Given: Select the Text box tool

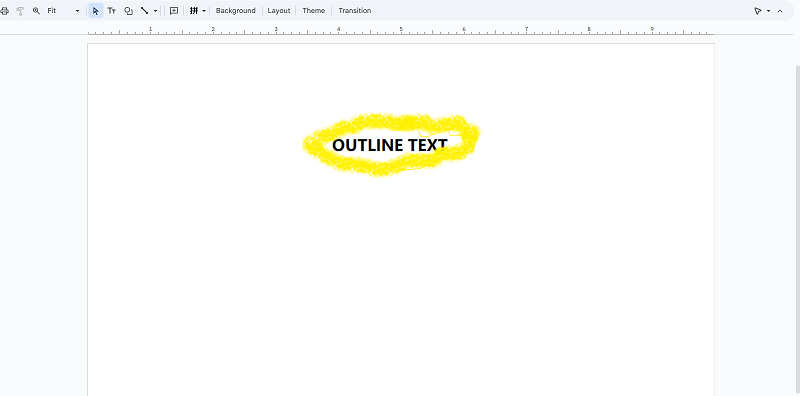Looking at the screenshot, I should point(112,11).
